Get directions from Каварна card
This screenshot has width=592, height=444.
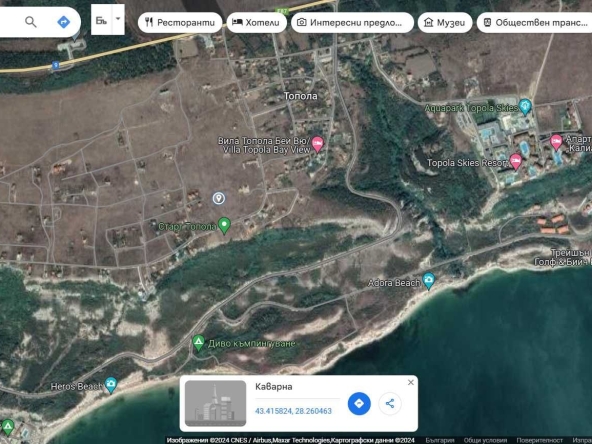pos(359,403)
